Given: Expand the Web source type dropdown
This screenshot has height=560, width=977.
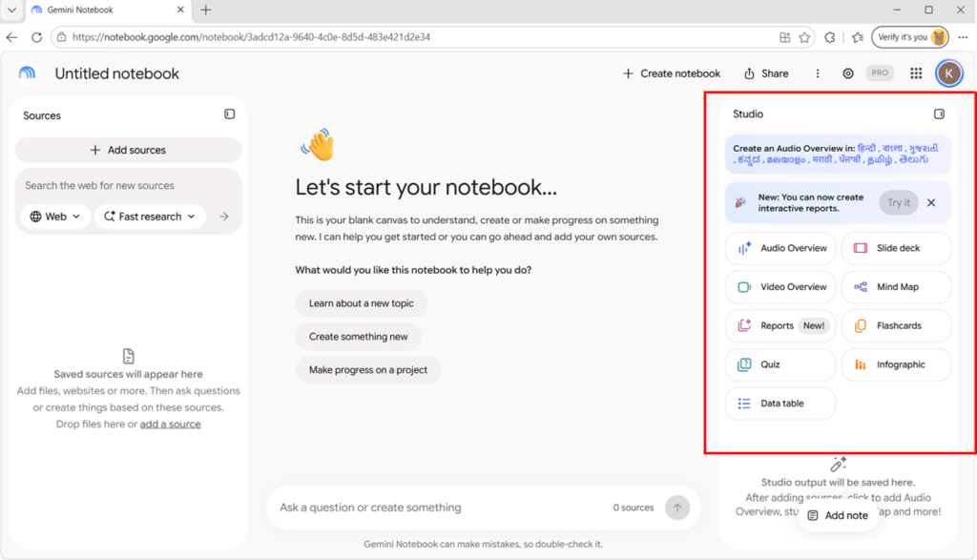Looking at the screenshot, I should tap(55, 217).
